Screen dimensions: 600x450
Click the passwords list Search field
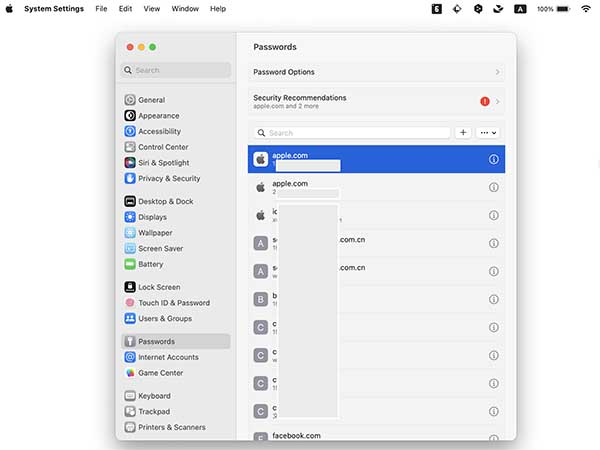[352, 133]
